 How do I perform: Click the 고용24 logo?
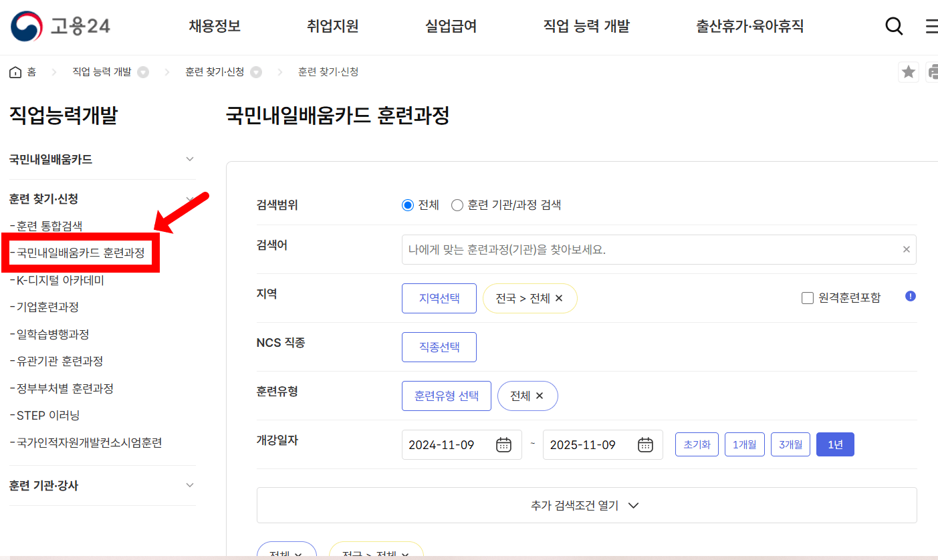pyautogui.click(x=60, y=26)
